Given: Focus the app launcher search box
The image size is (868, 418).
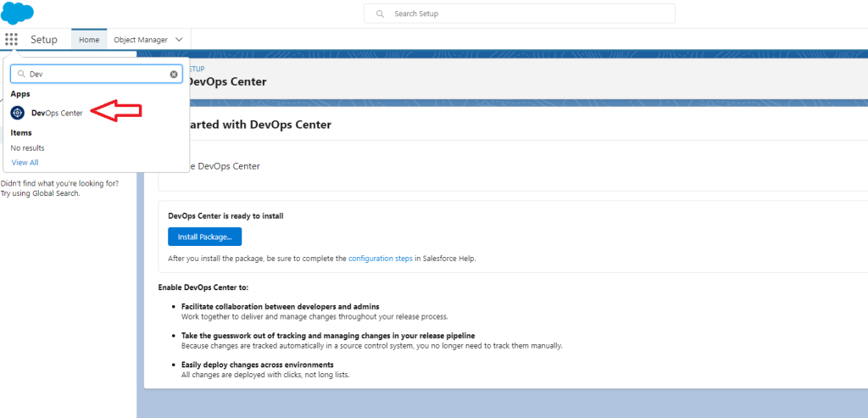Looking at the screenshot, I should coord(97,74).
